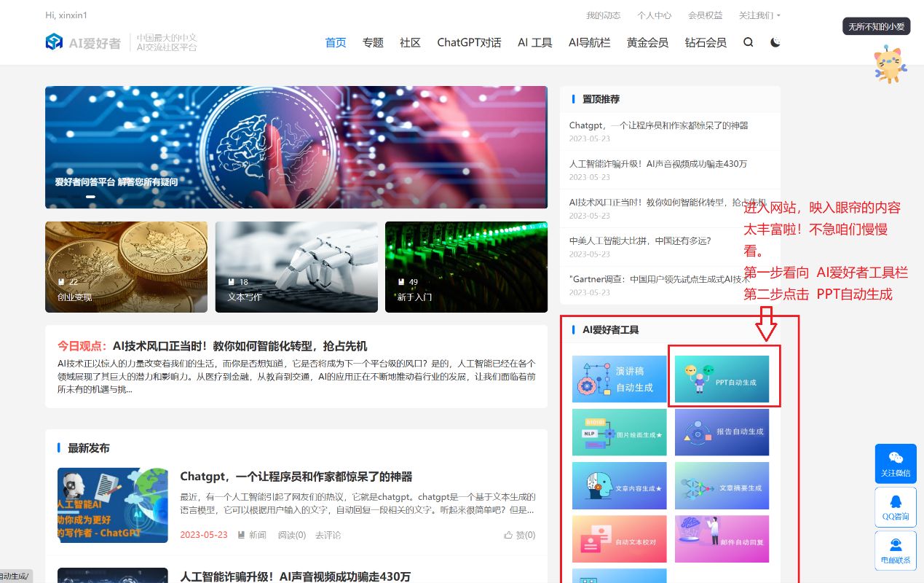Open the search magnifier icon
This screenshot has width=924, height=583.
748,42
